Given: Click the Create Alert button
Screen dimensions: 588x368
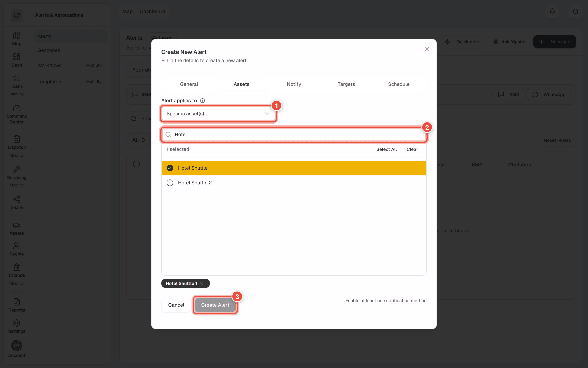Looking at the screenshot, I should coord(215,305).
